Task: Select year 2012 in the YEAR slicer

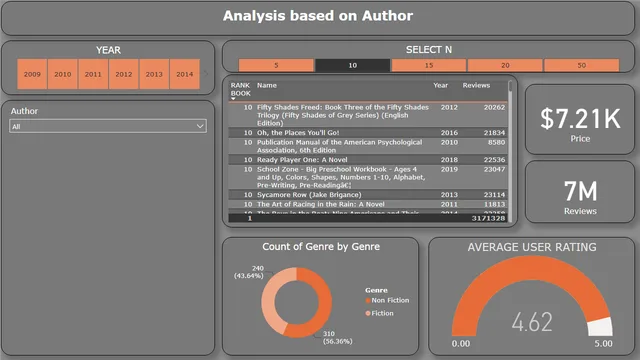Action: click(124, 74)
